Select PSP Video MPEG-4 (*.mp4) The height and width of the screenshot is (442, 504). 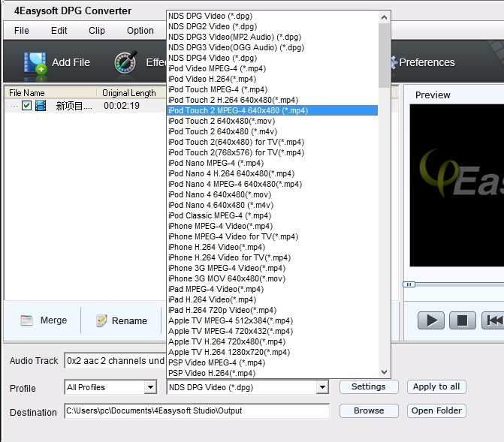[x=272, y=362]
